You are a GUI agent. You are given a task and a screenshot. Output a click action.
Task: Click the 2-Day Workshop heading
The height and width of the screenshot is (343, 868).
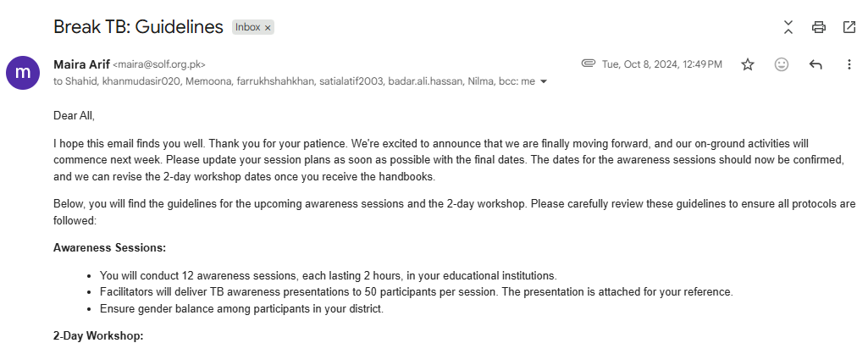pyautogui.click(x=98, y=336)
